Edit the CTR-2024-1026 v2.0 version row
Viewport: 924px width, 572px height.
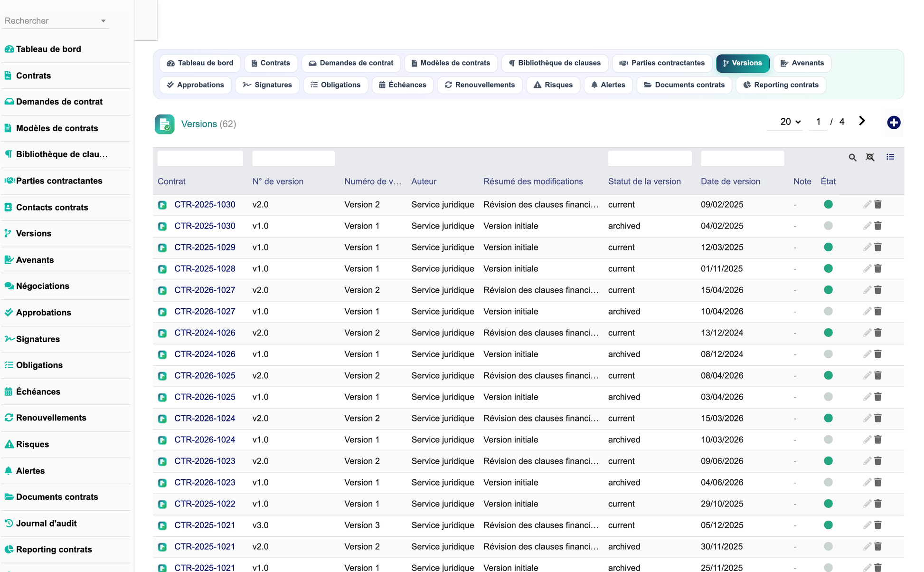tap(867, 333)
